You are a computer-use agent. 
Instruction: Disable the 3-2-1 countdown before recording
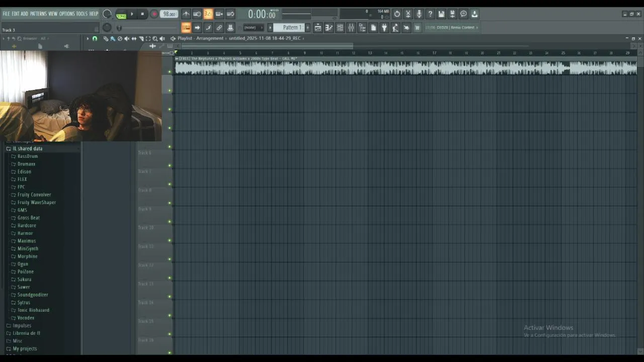208,14
